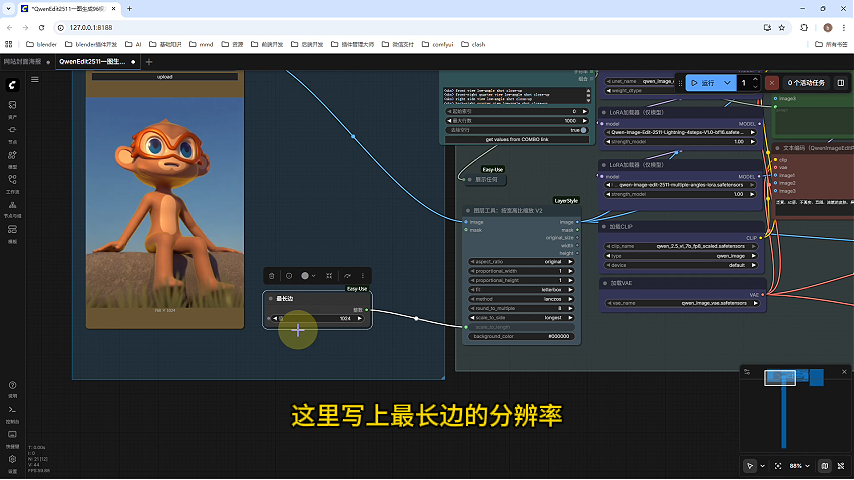Open the templates sidebar panel
The image size is (854, 480).
pos(12,233)
